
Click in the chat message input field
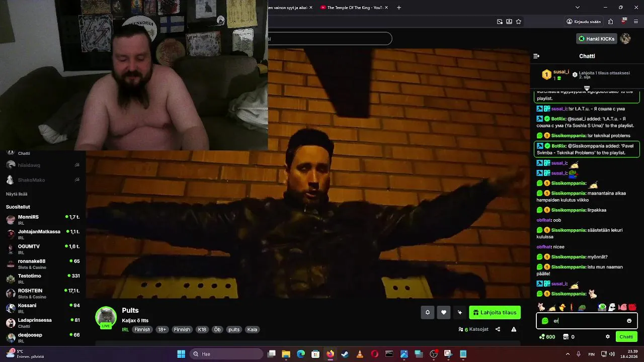587,321
